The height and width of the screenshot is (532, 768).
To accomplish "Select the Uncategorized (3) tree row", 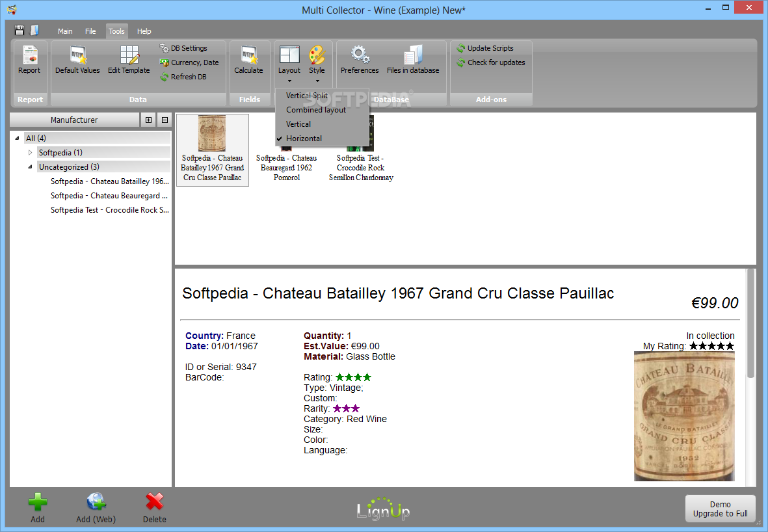I will point(104,166).
